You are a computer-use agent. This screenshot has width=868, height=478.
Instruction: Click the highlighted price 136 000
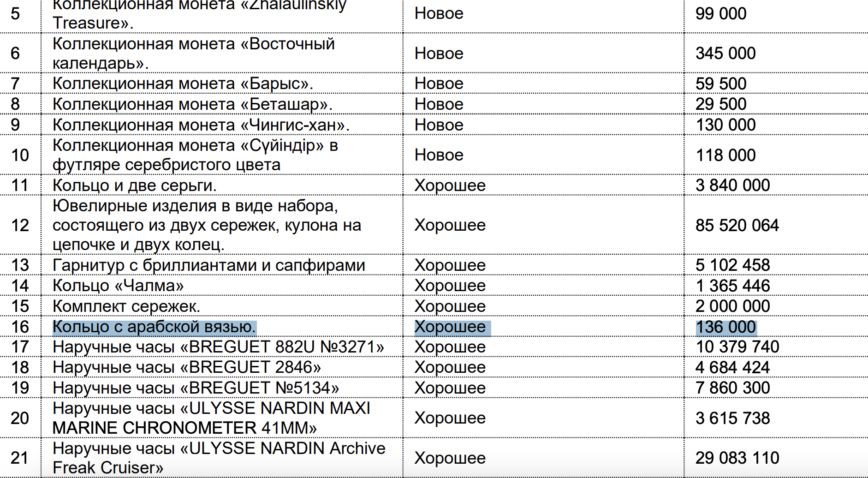[725, 327]
